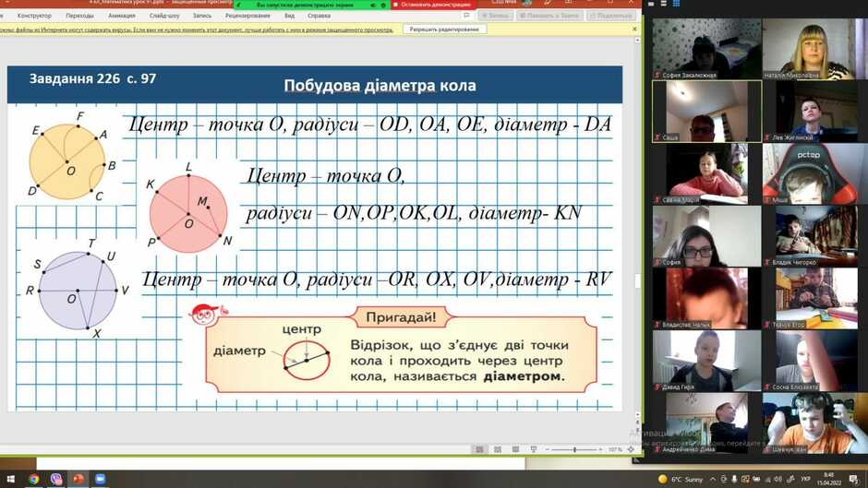Close the protected view warning bar
The image size is (868, 488).
point(634,30)
